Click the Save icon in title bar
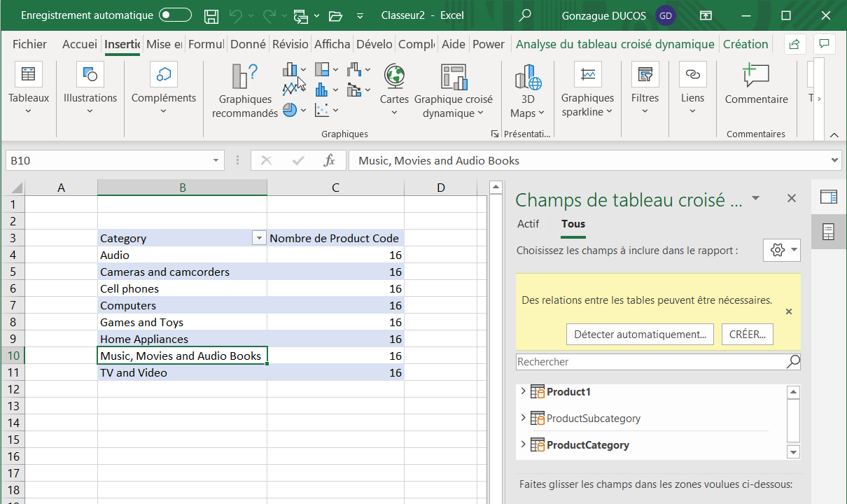The height and width of the screenshot is (504, 847). pyautogui.click(x=211, y=15)
